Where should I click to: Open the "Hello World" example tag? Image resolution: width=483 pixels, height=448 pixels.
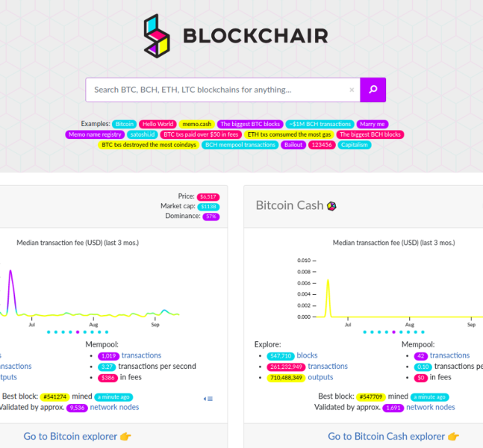tap(158, 124)
